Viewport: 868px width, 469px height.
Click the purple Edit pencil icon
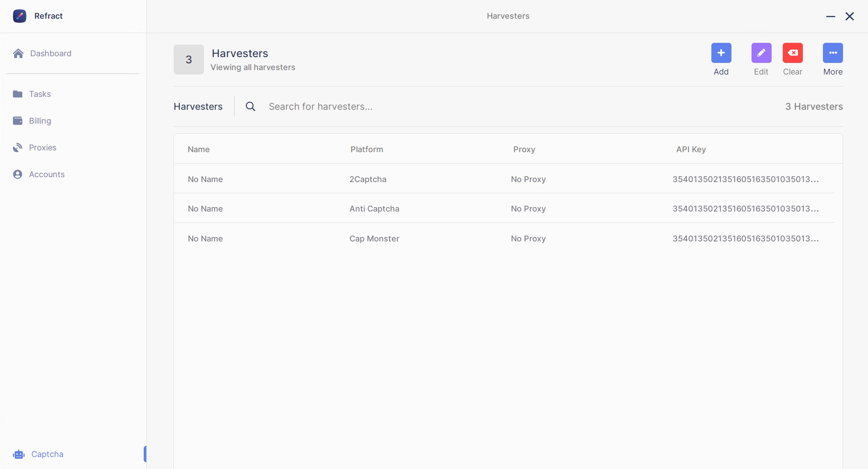point(761,53)
